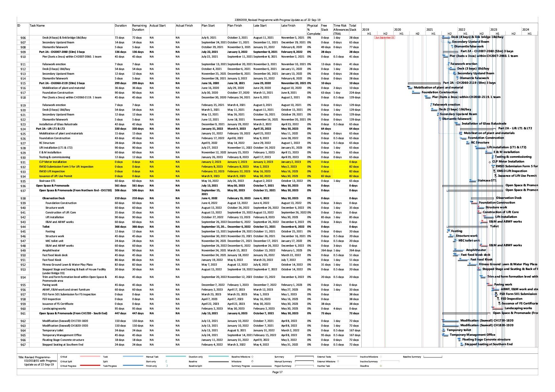Click 'Floating Stage Concrete structure' task name cell

pyautogui.click(x=63, y=340)
